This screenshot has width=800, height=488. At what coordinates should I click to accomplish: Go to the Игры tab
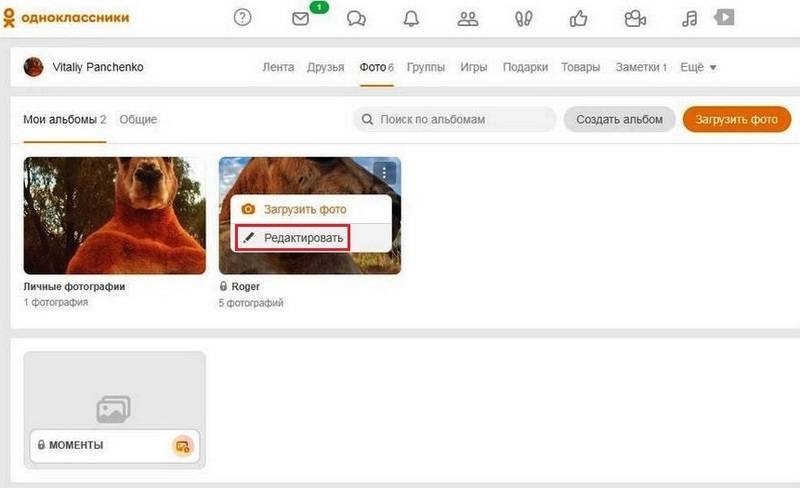(x=473, y=67)
